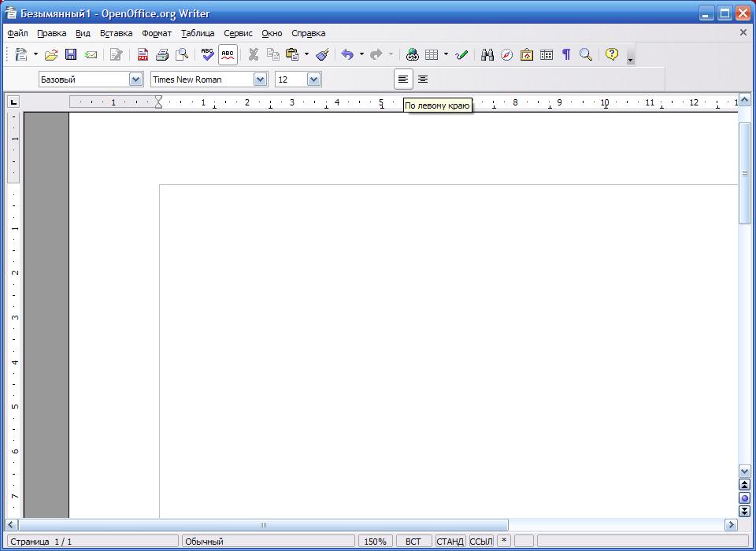Open the Redo history dropdown arrow
Screen dimensions: 756x551
(x=391, y=54)
